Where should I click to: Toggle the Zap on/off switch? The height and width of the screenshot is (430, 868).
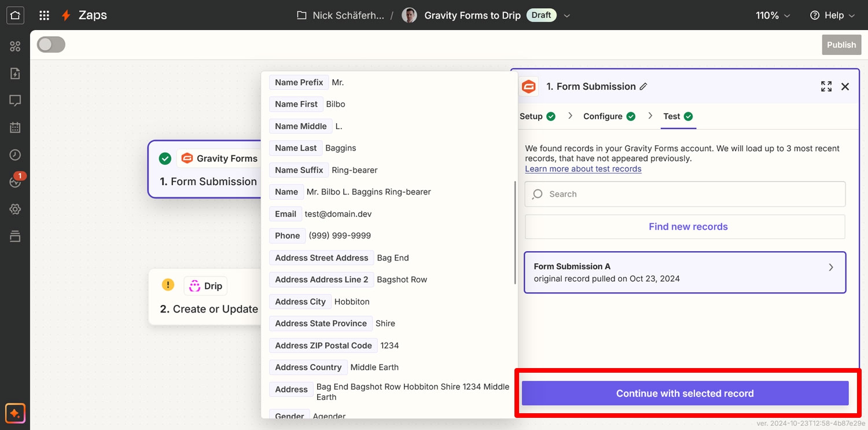click(52, 45)
